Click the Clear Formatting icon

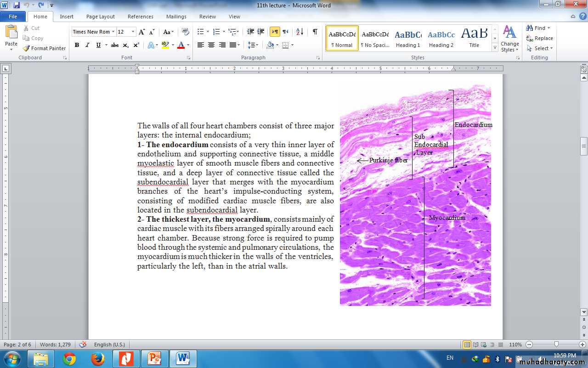[x=186, y=32]
